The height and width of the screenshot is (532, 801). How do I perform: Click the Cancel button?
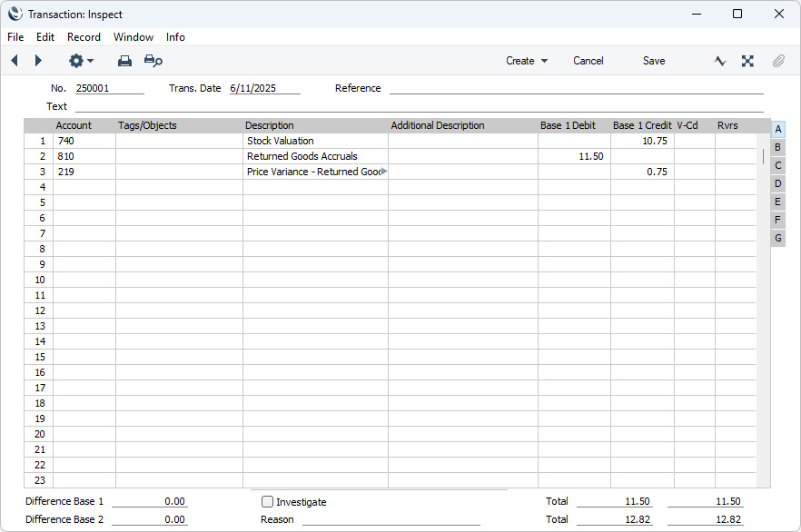tap(588, 61)
